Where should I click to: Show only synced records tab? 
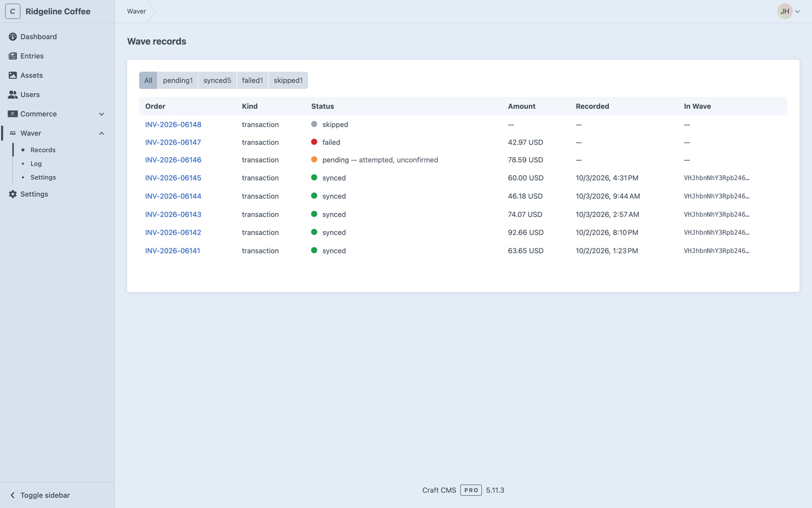(217, 80)
